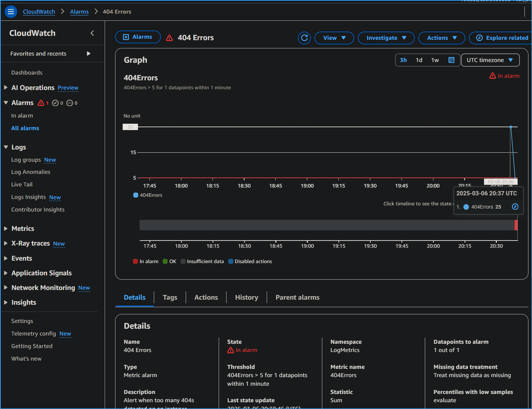Open the navigation hamburger menu

point(10,11)
